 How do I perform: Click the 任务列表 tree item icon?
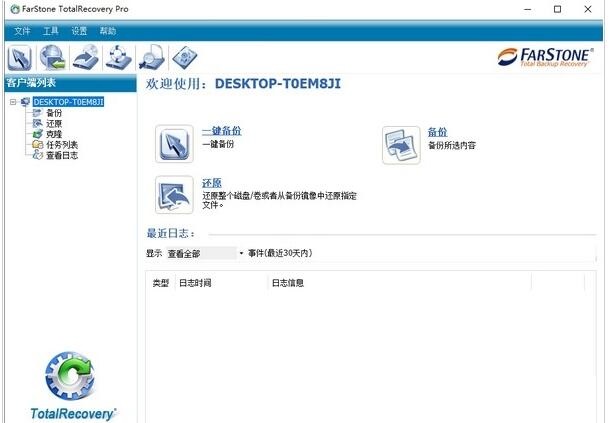tap(37, 145)
